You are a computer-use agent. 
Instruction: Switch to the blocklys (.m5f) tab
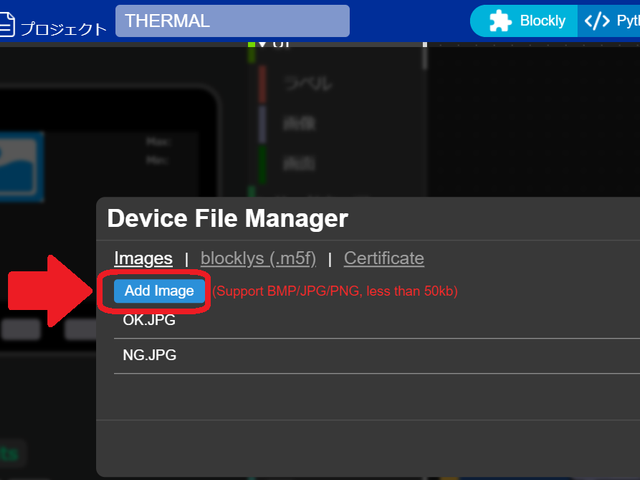[x=258, y=258]
